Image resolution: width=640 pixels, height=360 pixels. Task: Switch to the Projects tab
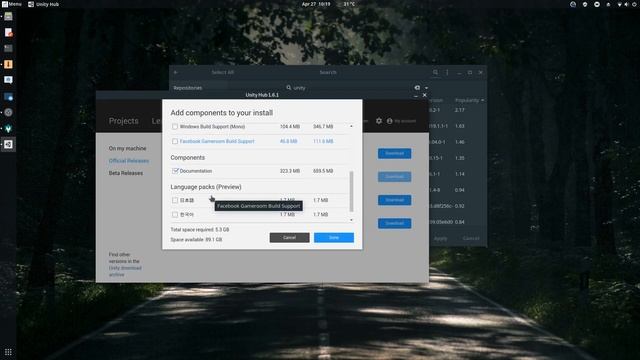coord(123,121)
